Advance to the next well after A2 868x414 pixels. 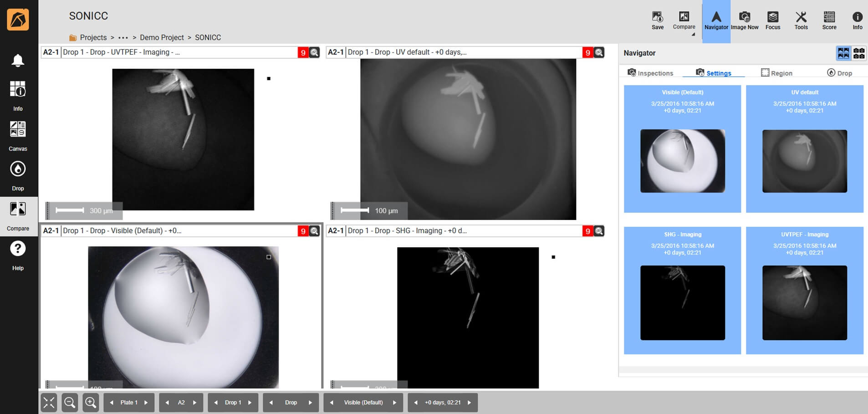tap(195, 402)
